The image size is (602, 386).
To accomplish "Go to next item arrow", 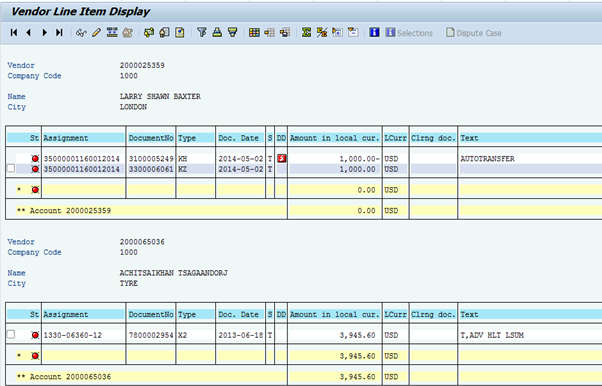I will point(45,33).
